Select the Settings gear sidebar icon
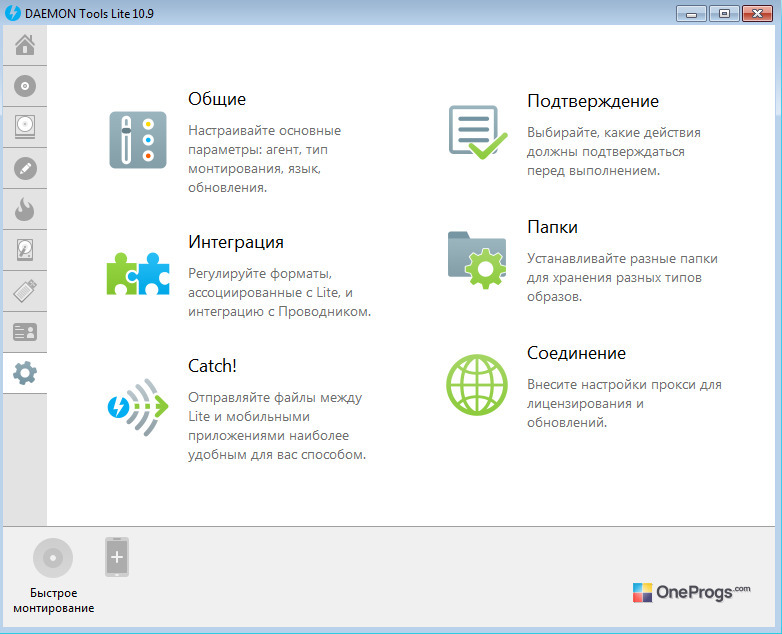 [25, 373]
